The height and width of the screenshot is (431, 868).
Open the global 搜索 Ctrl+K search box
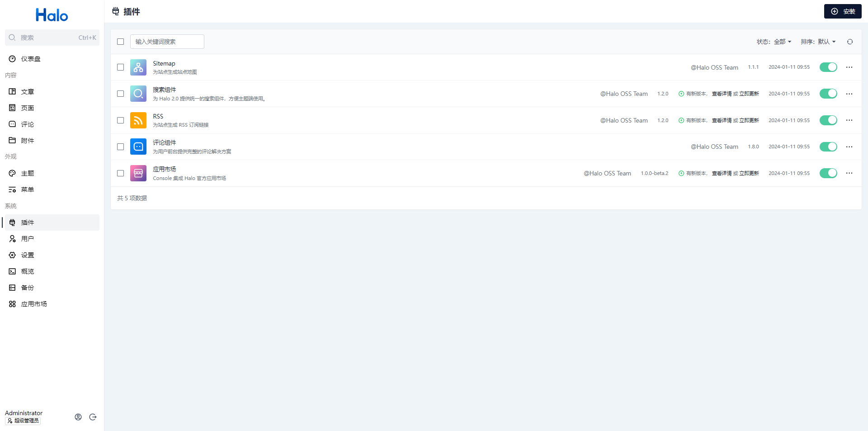pyautogui.click(x=52, y=38)
